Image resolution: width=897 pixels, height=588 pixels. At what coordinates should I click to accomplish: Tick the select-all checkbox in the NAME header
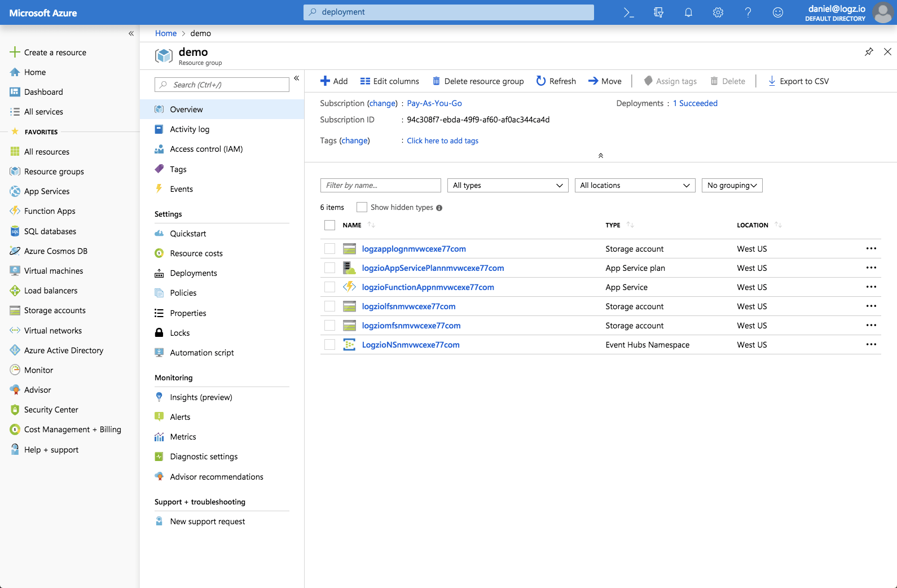pyautogui.click(x=329, y=225)
